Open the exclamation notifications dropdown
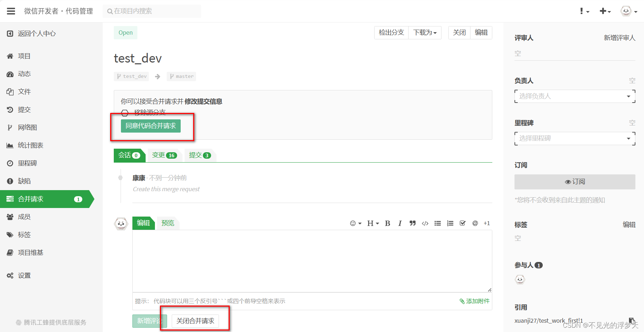 click(x=585, y=11)
